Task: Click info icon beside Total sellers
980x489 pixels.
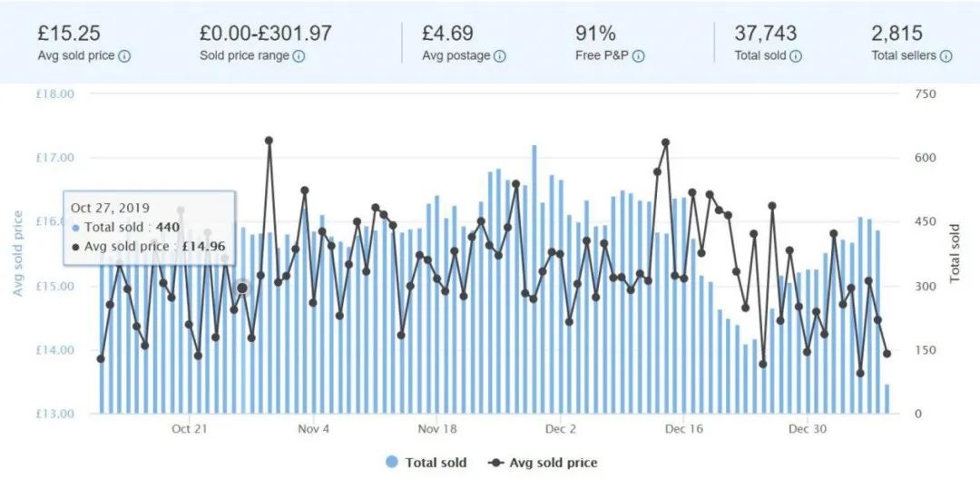Action: pyautogui.click(x=946, y=56)
